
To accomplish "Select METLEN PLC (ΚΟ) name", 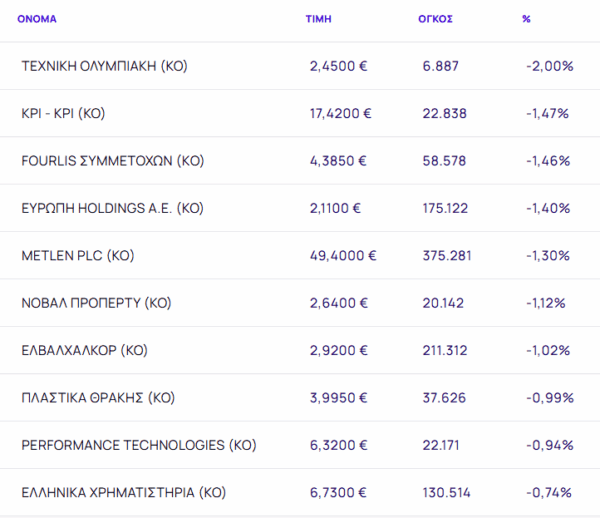I will (x=78, y=256).
